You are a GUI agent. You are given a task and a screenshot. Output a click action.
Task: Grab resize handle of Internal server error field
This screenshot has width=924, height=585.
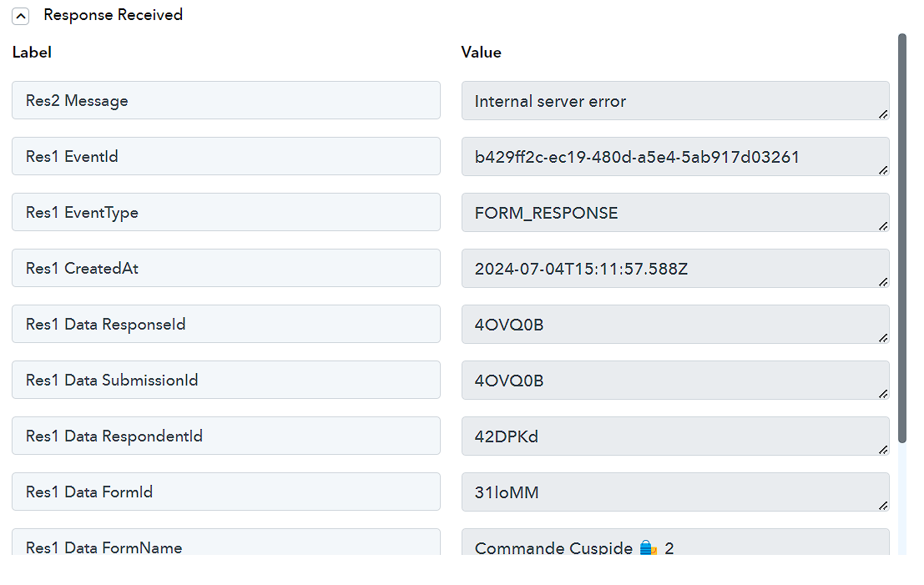883,114
